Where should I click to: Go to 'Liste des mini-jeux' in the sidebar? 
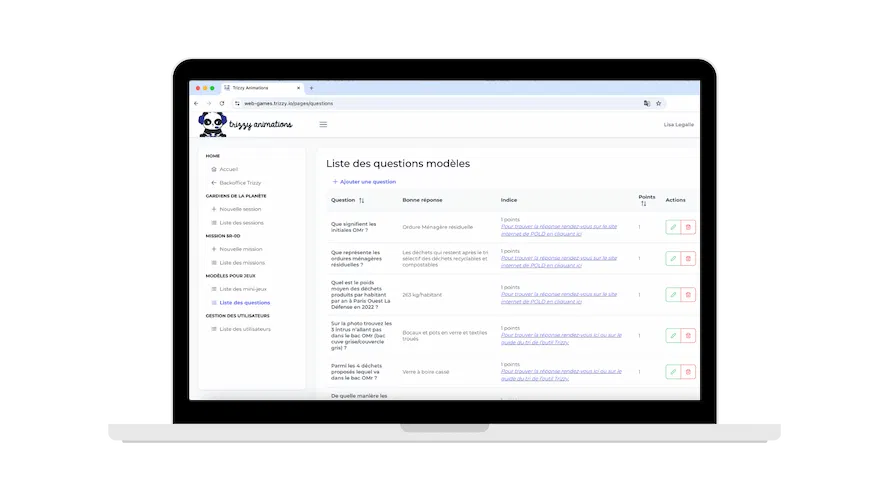pyautogui.click(x=242, y=289)
